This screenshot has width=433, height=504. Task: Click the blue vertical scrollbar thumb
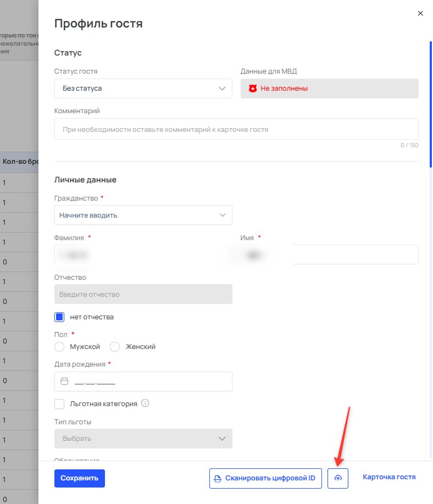(430, 104)
